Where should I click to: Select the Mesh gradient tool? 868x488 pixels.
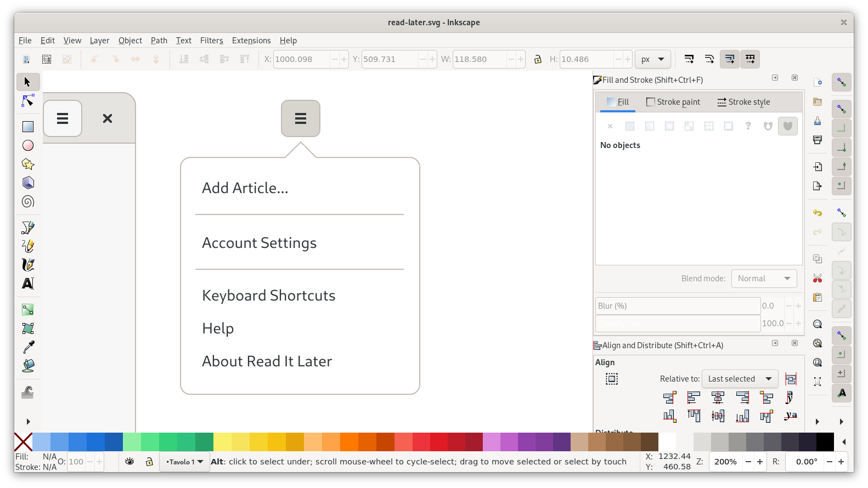click(x=28, y=328)
